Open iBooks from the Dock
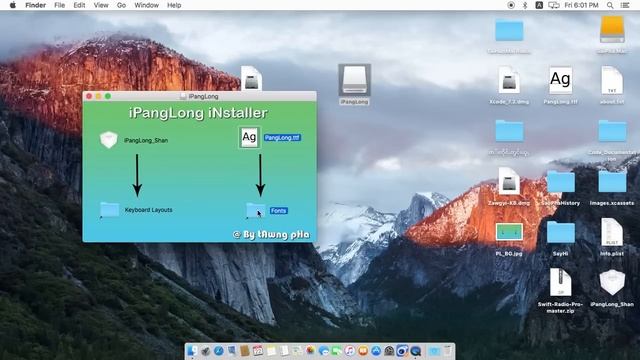 (x=363, y=351)
